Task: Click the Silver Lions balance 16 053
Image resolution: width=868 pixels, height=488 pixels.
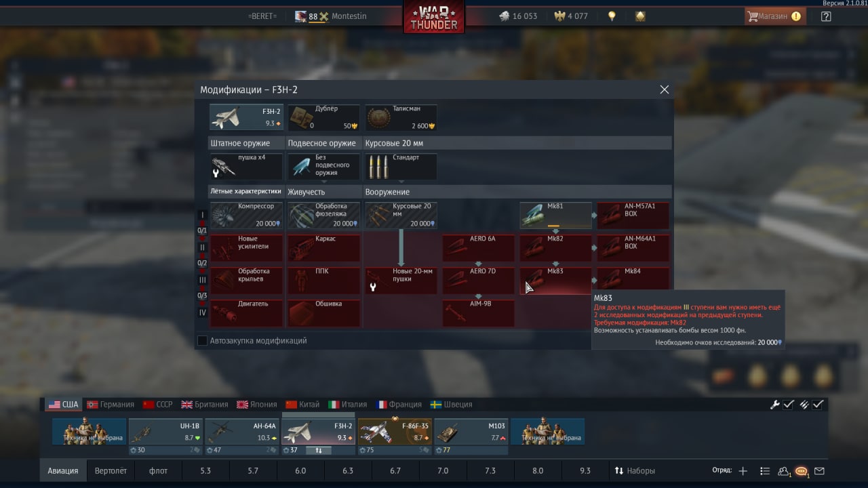Action: pyautogui.click(x=518, y=16)
